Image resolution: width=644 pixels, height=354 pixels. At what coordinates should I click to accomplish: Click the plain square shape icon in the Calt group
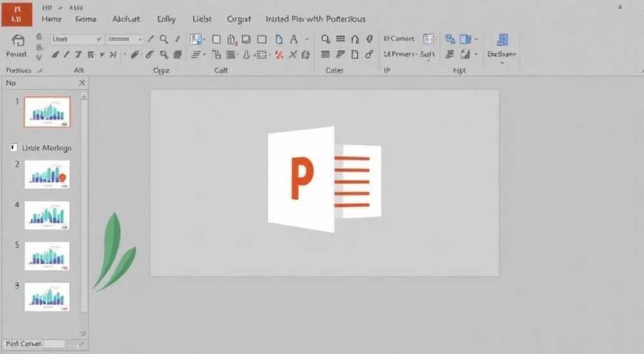216,39
